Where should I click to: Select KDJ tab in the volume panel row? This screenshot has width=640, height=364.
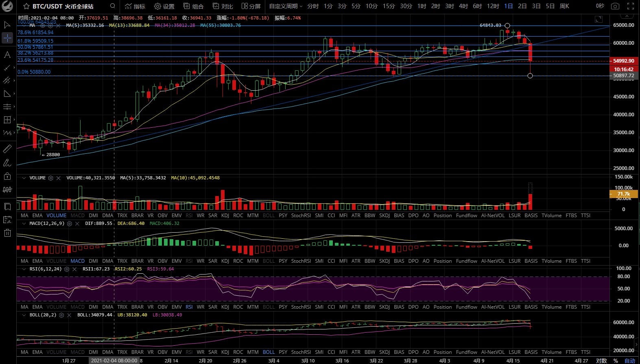(x=225, y=216)
